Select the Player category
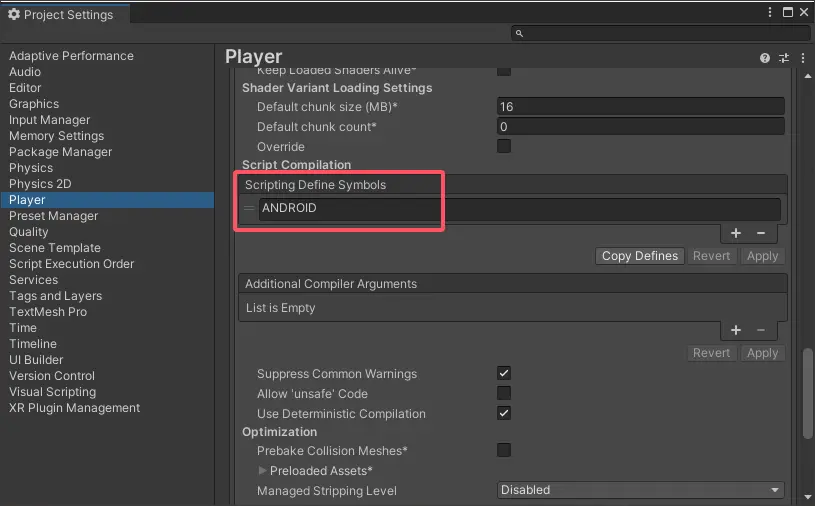The height and width of the screenshot is (506, 815). tap(107, 200)
